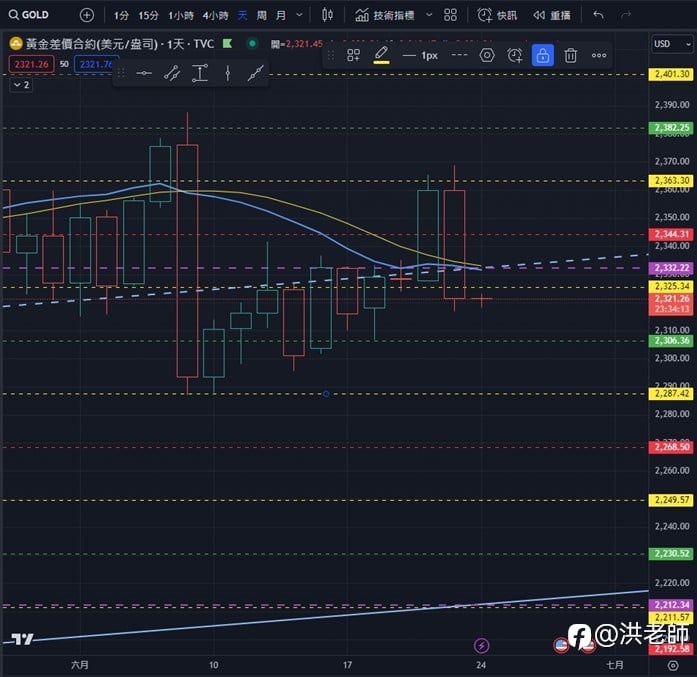
Task: Expand indicator favorites dropdown arrow
Action: pyautogui.click(x=429, y=15)
